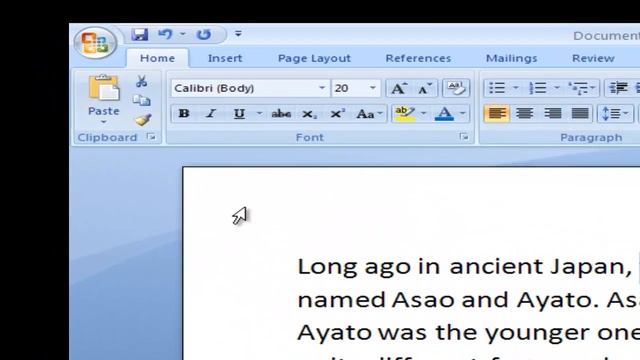Viewport: 640px width, 360px height.
Task: Customize the Quick Access Toolbar
Action: 238,34
